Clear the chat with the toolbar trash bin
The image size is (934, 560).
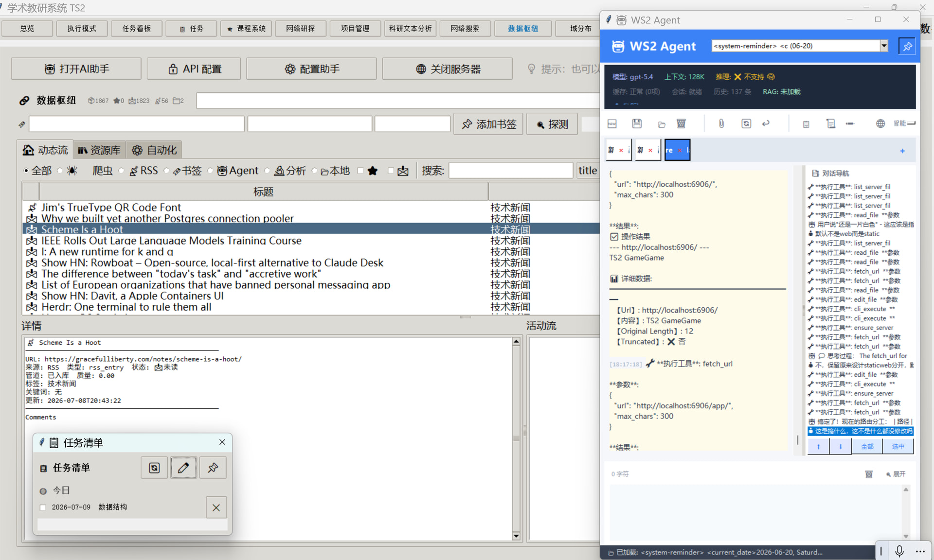pyautogui.click(x=681, y=123)
